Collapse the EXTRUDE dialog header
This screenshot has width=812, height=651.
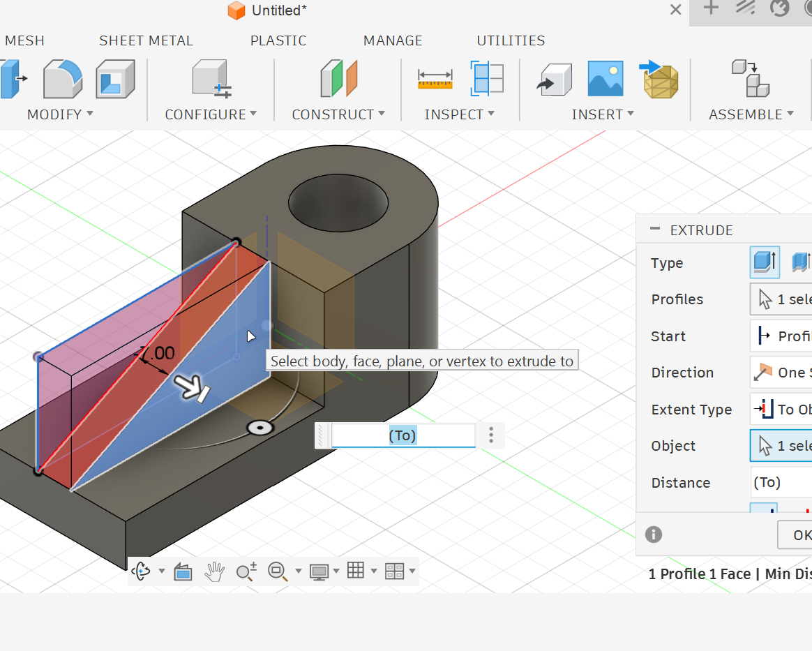[x=655, y=228]
